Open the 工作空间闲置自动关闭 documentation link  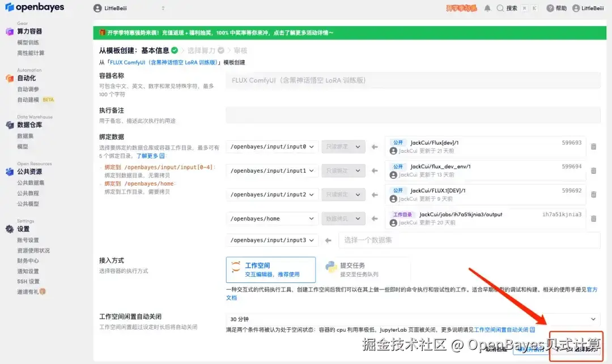[504, 330]
